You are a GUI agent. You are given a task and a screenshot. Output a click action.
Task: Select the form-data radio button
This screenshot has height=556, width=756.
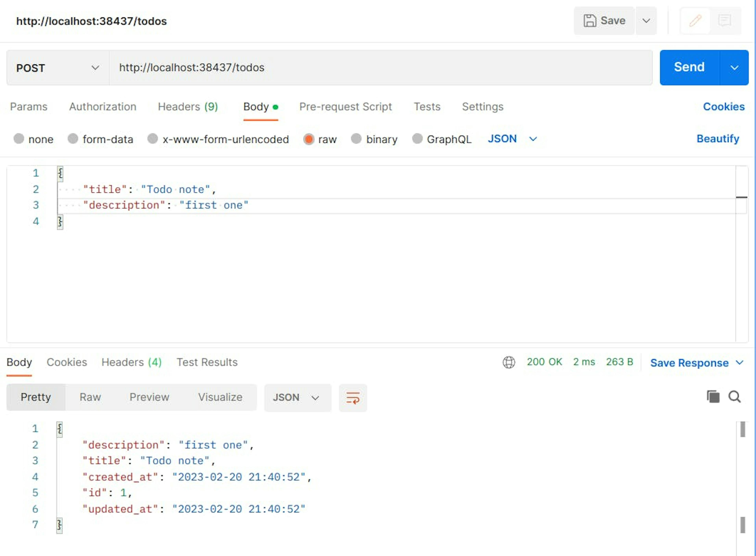pos(73,139)
